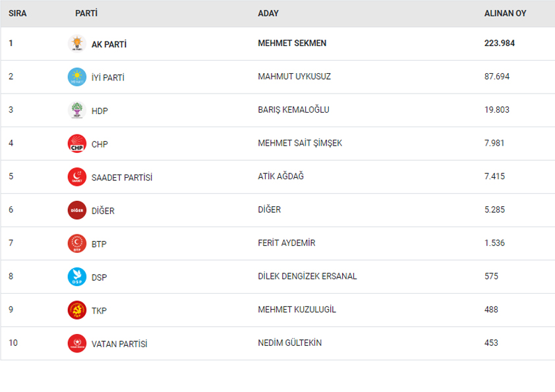Click candidate name MAHMUT UYKUSUZ
This screenshot has height=392, width=555.
[x=294, y=76]
